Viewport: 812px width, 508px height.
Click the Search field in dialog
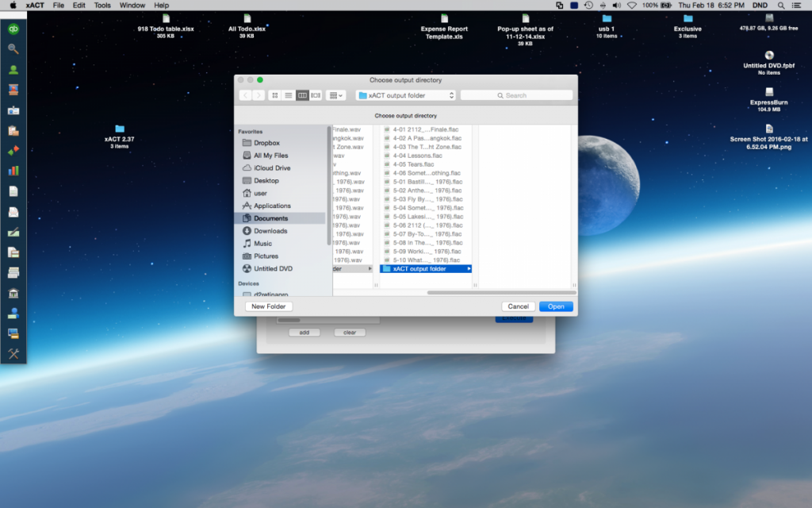click(x=516, y=95)
